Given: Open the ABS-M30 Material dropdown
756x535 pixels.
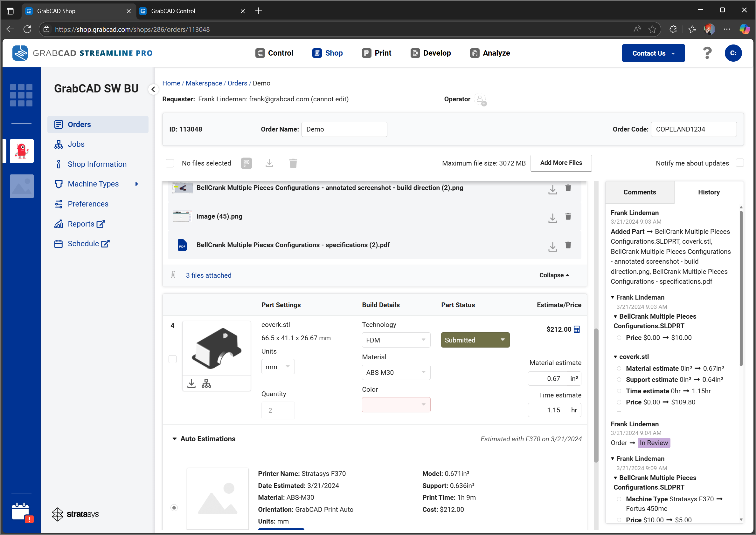Looking at the screenshot, I should tap(396, 372).
